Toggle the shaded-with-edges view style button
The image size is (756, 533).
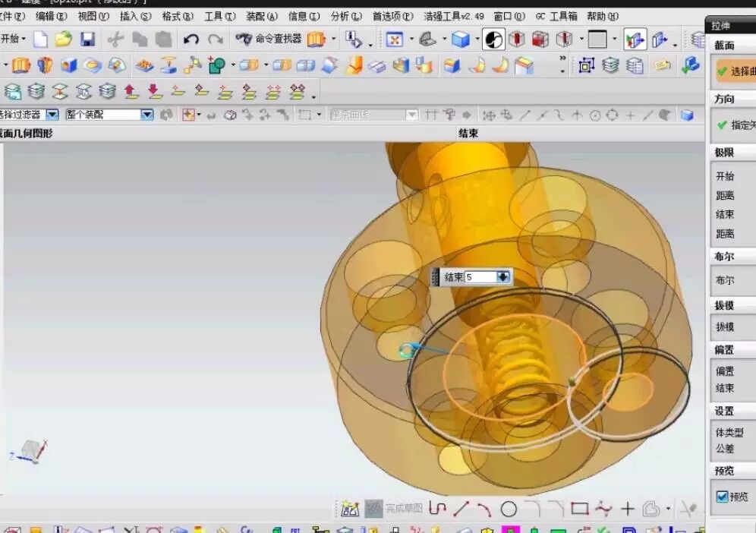(461, 39)
